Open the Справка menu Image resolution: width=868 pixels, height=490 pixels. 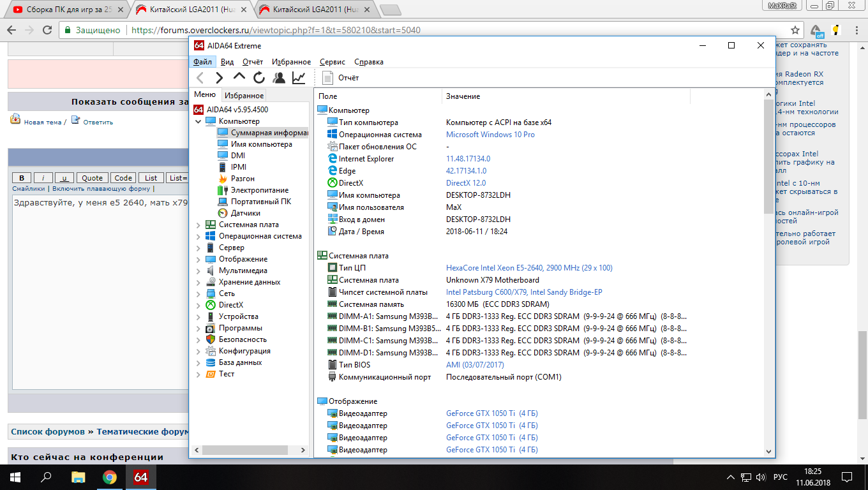pyautogui.click(x=369, y=62)
